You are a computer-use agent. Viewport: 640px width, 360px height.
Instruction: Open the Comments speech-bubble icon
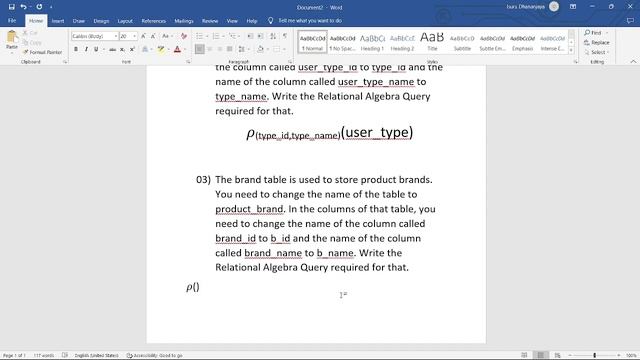(x=630, y=20)
